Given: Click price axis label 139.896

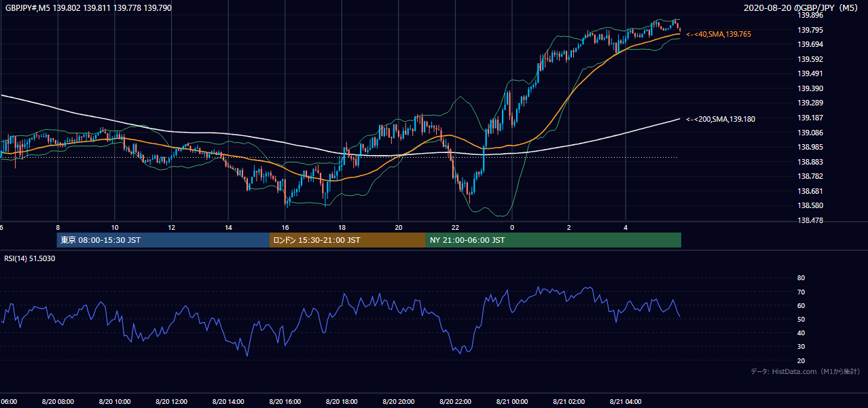Looking at the screenshot, I should 810,15.
